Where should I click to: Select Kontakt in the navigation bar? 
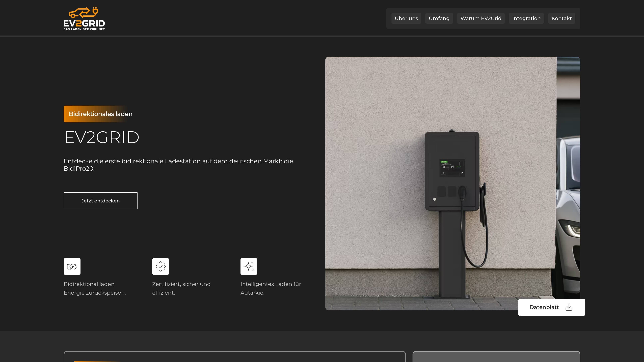click(x=561, y=18)
